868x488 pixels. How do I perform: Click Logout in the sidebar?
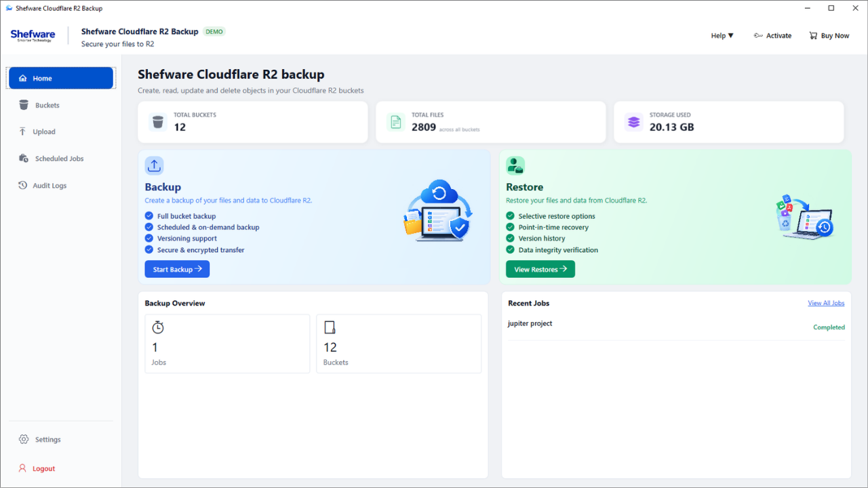tap(62, 468)
